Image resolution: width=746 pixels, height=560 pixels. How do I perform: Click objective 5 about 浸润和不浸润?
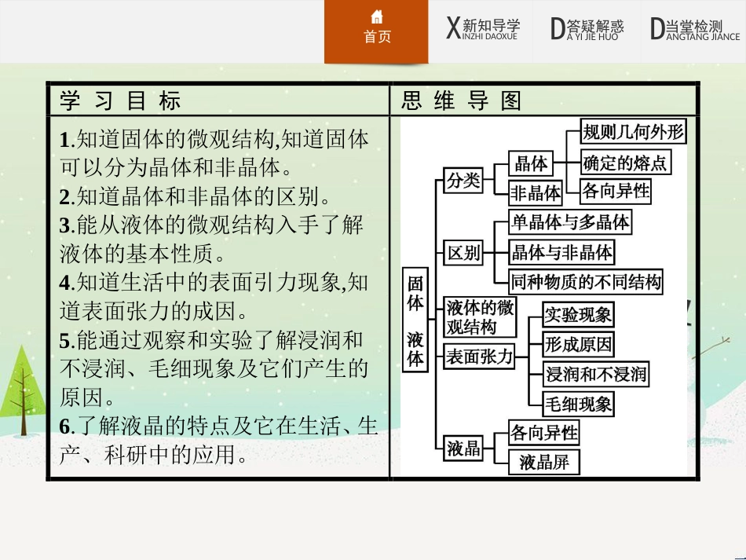[214, 368]
